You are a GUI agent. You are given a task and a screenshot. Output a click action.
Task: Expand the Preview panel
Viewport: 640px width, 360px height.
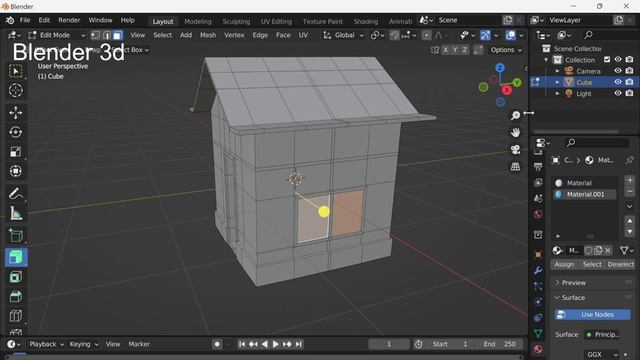click(x=574, y=282)
